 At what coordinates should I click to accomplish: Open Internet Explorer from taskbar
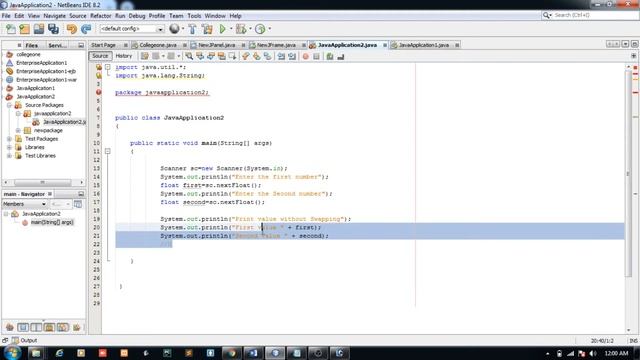(59, 353)
